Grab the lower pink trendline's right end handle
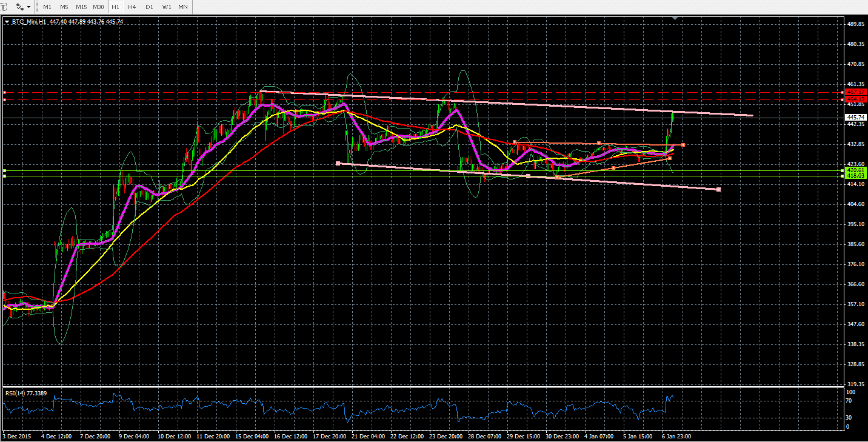Viewport: 868px width, 442px height. click(x=719, y=190)
